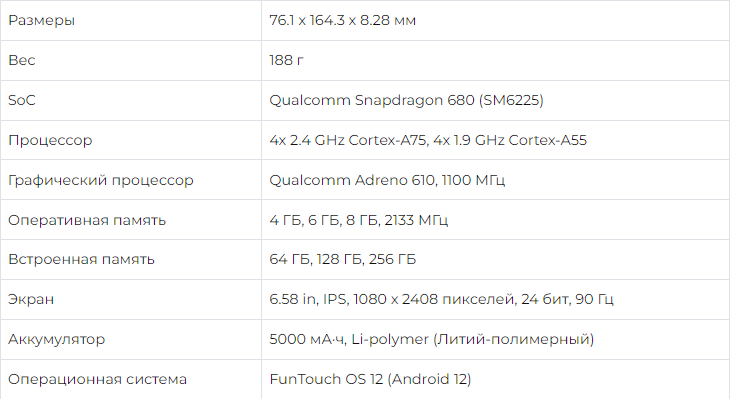The image size is (732, 399).
Task: Select the 6.58 in IPS screen specification
Action: point(441,299)
